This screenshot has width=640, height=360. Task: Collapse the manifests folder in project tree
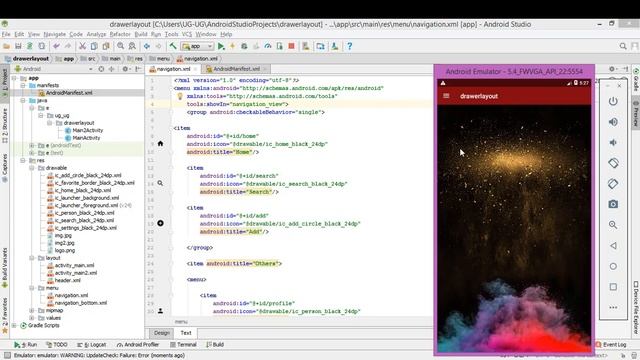[x=23, y=85]
